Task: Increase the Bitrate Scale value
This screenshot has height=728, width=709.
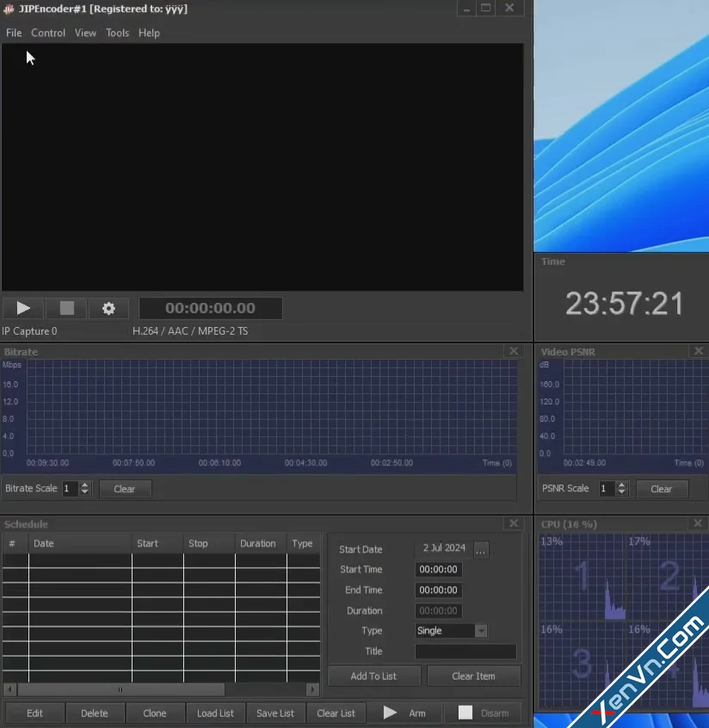Action: [84, 485]
